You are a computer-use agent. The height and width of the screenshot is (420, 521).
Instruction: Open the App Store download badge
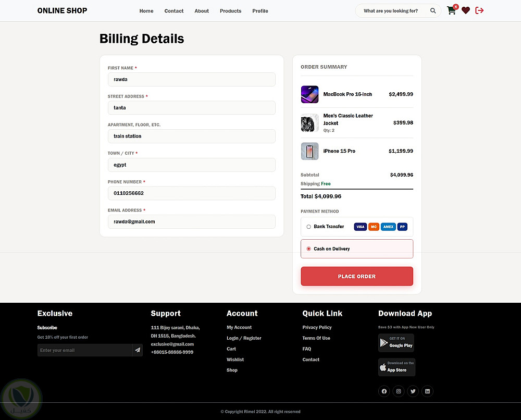pyautogui.click(x=396, y=367)
